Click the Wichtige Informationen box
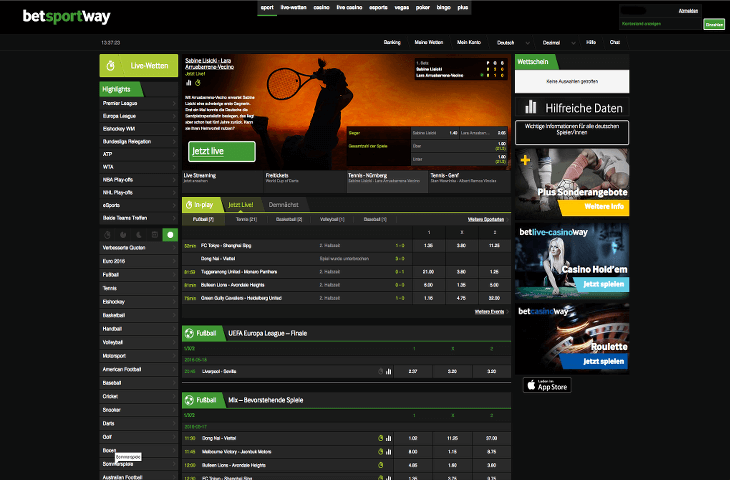Image resolution: width=730 pixels, height=480 pixels. [x=572, y=132]
